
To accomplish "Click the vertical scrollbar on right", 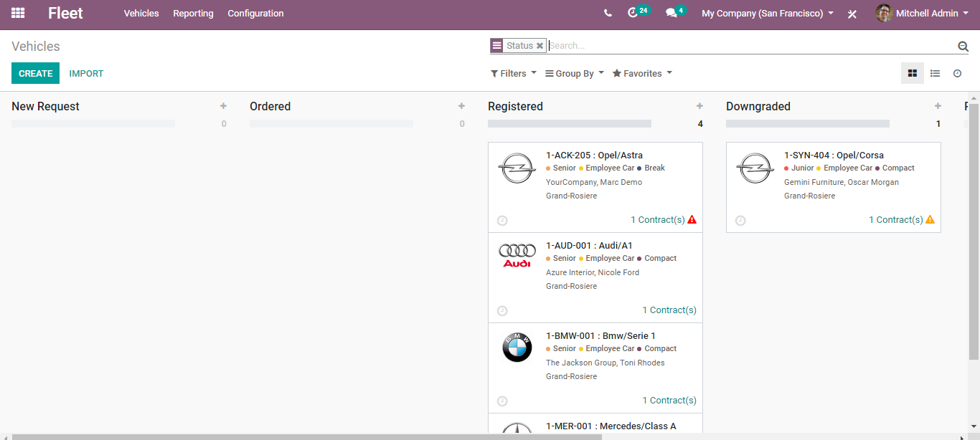I will point(974,231).
